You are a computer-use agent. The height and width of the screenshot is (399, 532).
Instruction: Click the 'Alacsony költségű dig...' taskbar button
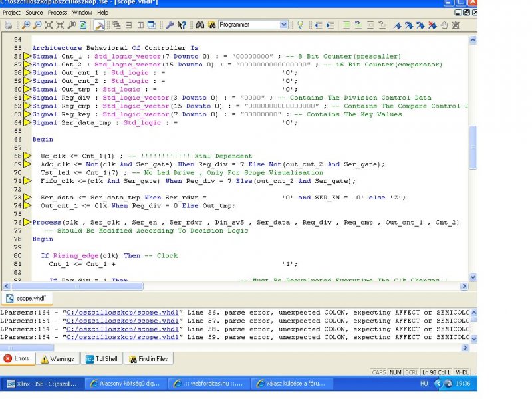125,384
